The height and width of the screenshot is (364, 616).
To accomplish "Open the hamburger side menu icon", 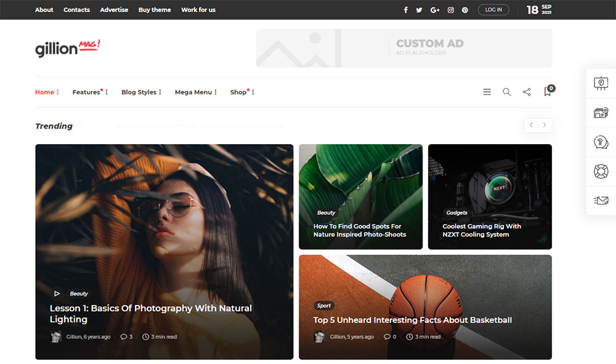I will 487,92.
